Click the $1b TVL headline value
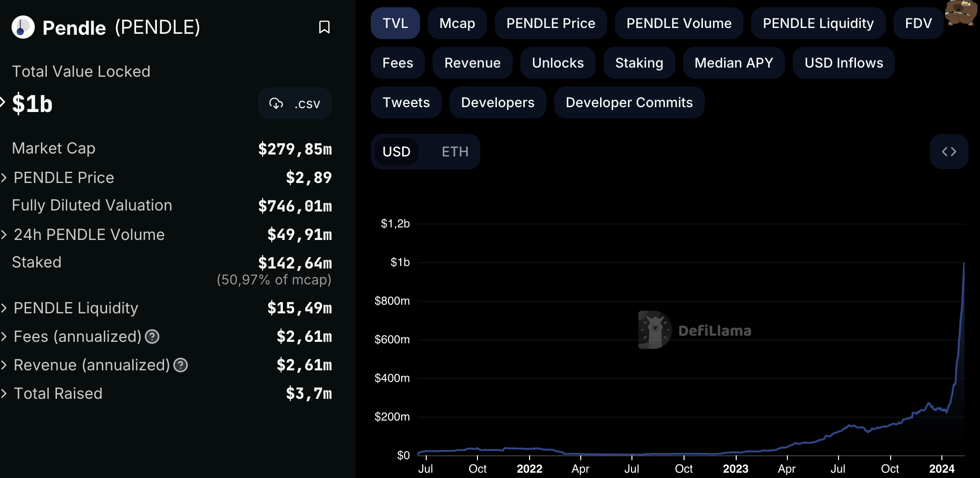 click(x=32, y=104)
